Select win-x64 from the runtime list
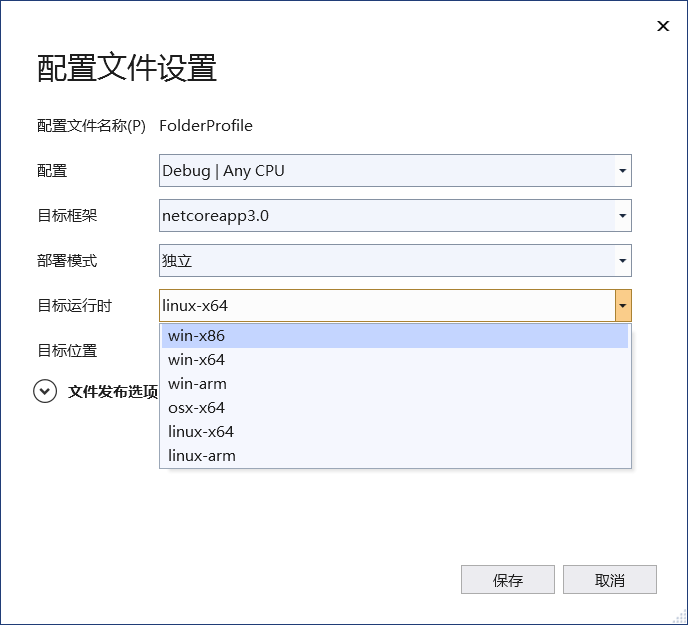688x625 pixels. coord(395,360)
